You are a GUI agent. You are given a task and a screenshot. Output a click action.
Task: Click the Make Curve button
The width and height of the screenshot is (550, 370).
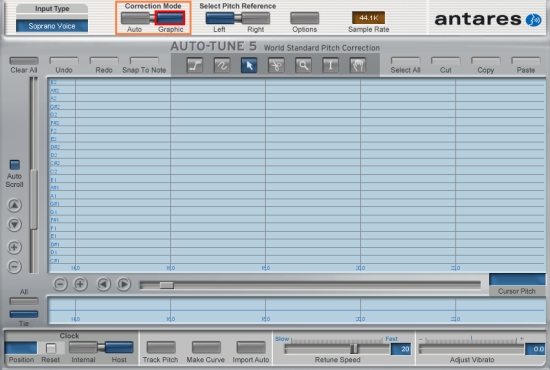206,347
